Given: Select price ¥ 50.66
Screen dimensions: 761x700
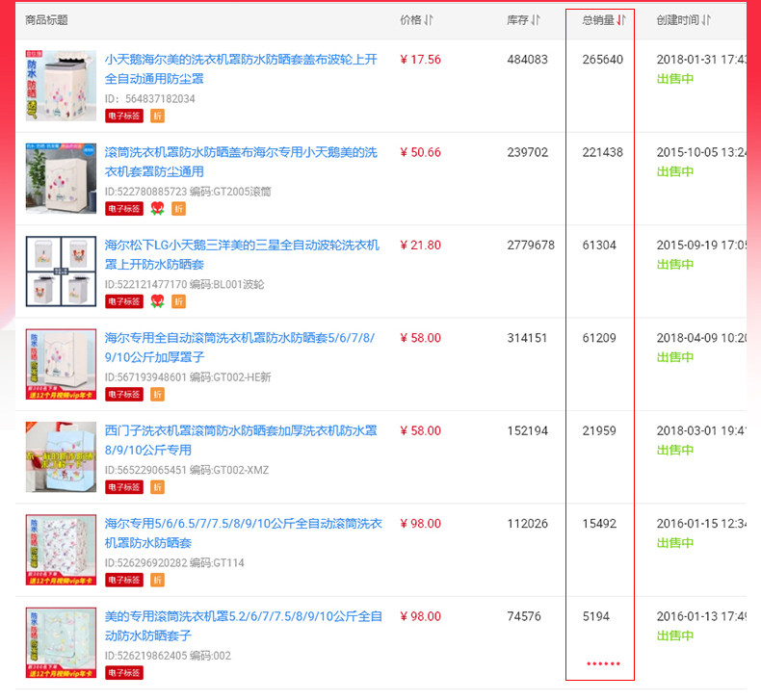Looking at the screenshot, I should 420,152.
